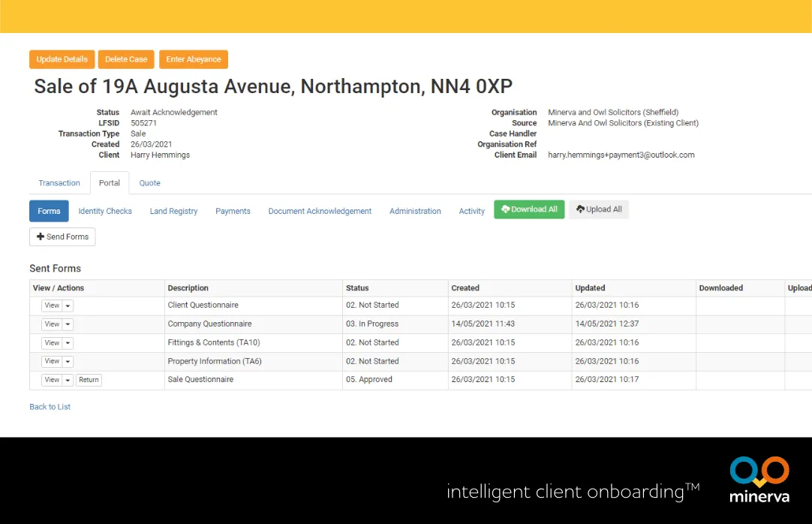Expand dropdown arrow for Company Questionnaire row

[x=68, y=324]
